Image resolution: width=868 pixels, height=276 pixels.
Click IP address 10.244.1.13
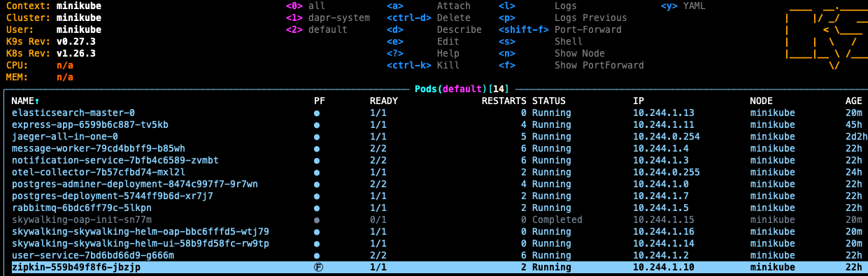coord(664,113)
